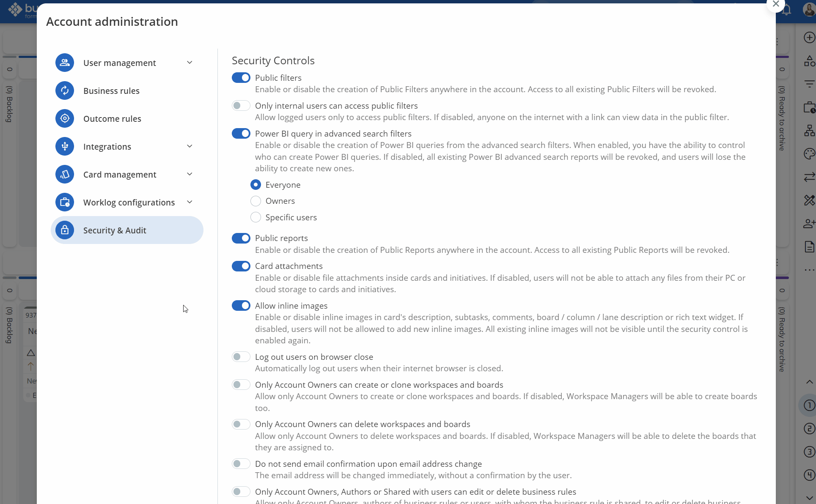Select the Owners radio button

(256, 201)
